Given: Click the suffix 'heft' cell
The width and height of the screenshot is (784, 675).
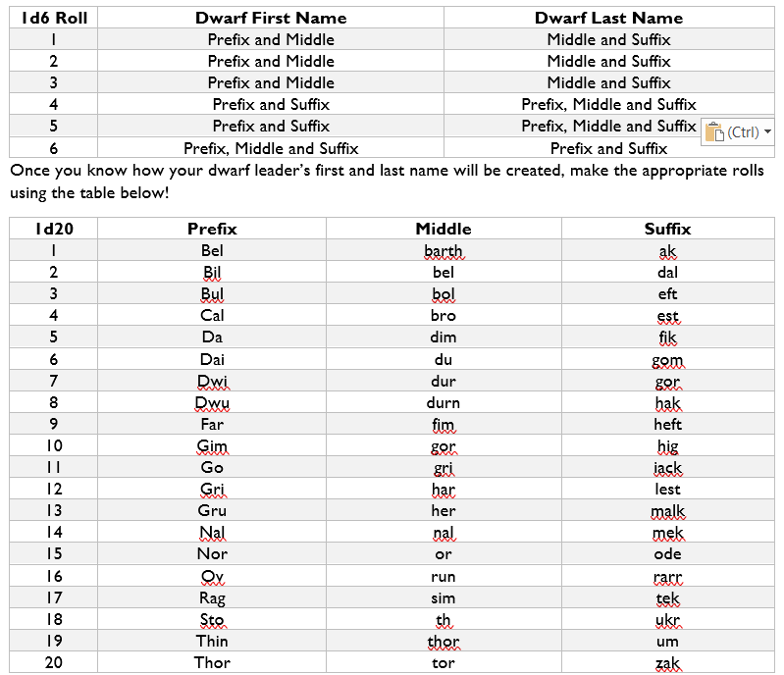Looking at the screenshot, I should click(667, 424).
